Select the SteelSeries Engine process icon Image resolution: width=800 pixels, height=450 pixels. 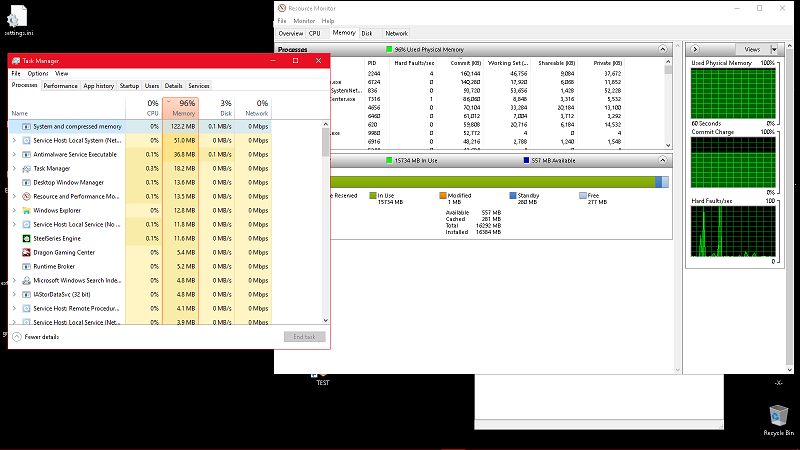click(25, 238)
